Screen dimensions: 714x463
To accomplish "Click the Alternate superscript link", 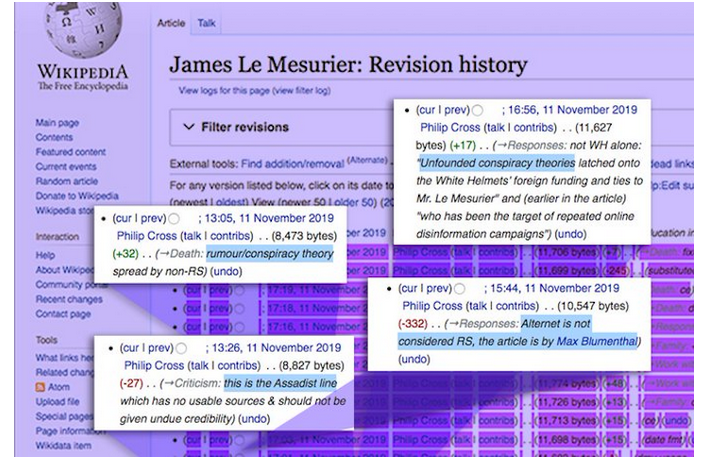I will coord(367,160).
